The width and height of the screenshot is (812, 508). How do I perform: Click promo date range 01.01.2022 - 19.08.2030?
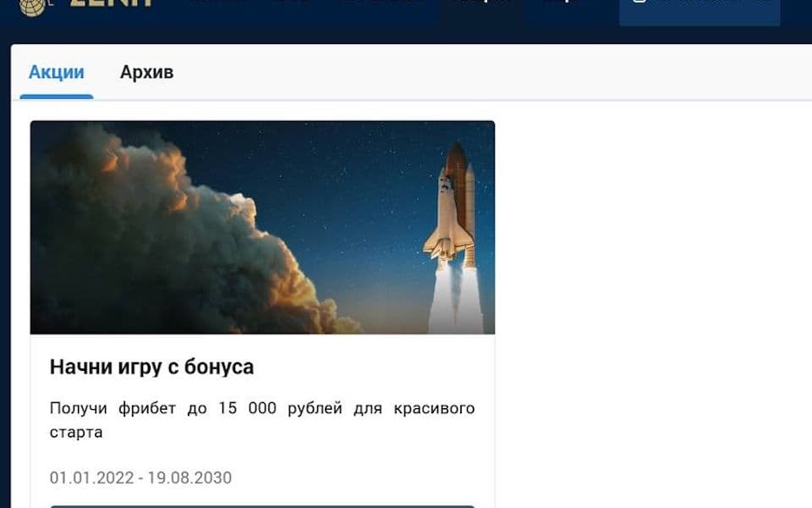click(140, 478)
